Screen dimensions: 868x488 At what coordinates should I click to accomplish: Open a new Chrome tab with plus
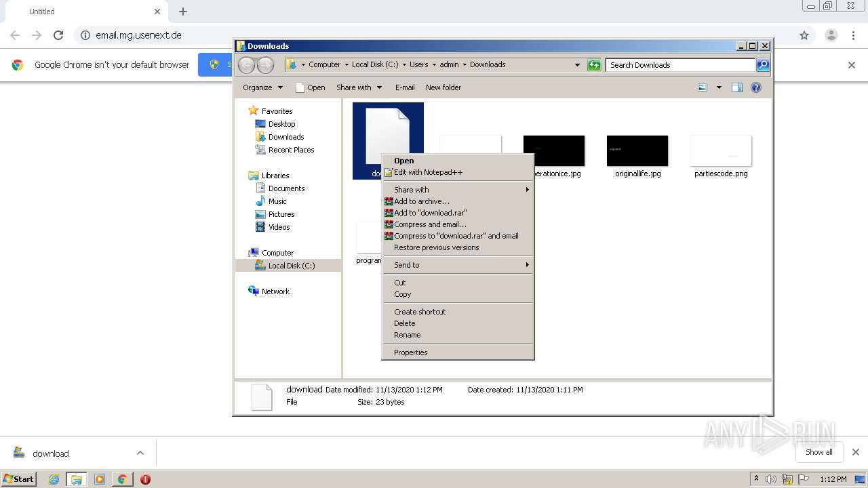click(x=183, y=12)
